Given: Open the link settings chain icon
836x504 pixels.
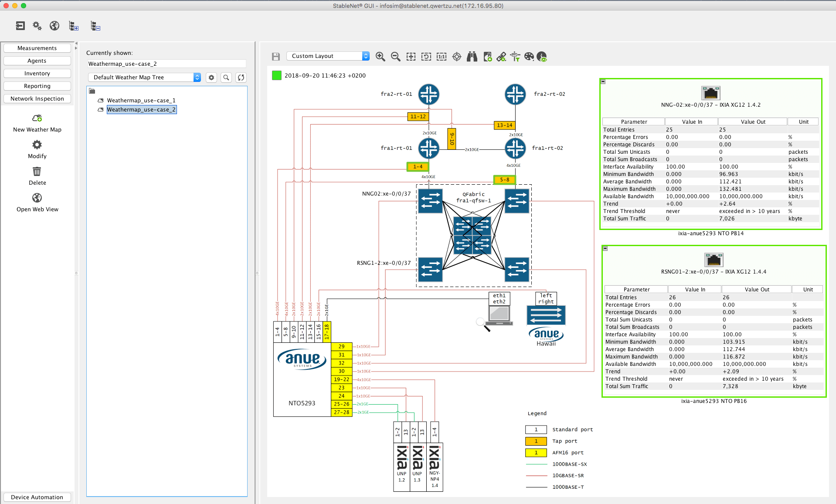Looking at the screenshot, I should (501, 57).
